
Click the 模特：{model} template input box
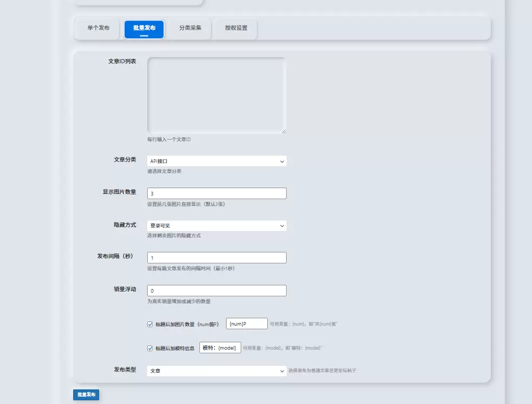click(220, 348)
